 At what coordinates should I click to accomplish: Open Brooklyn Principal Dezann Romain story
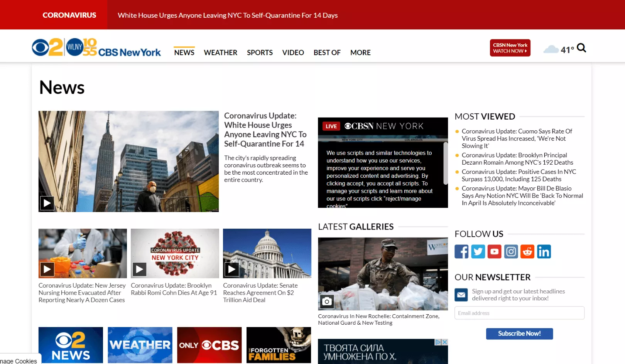pyautogui.click(x=517, y=159)
